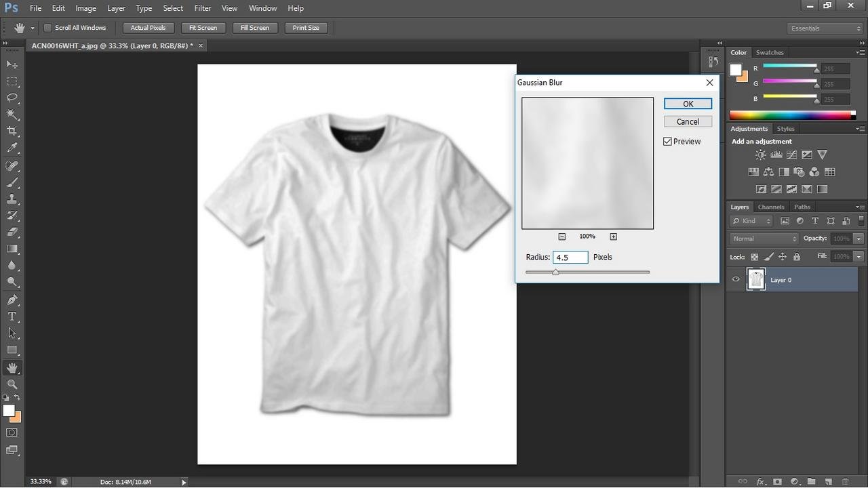Hide Layer 0 using eye icon
This screenshot has width=868, height=488.
(736, 279)
